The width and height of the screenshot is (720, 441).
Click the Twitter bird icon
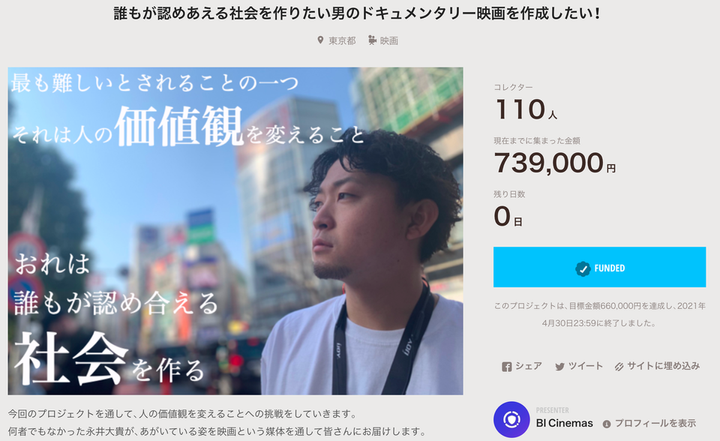tap(560, 367)
